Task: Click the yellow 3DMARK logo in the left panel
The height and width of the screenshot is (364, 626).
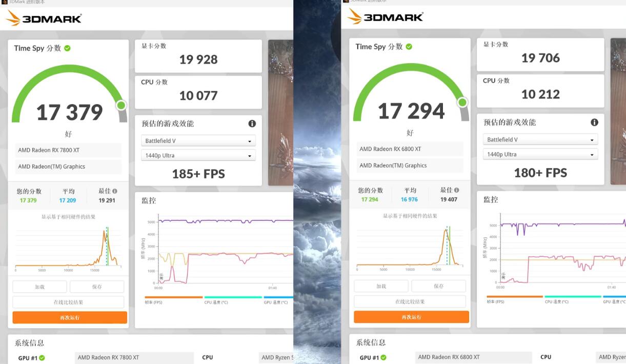Action: click(43, 18)
